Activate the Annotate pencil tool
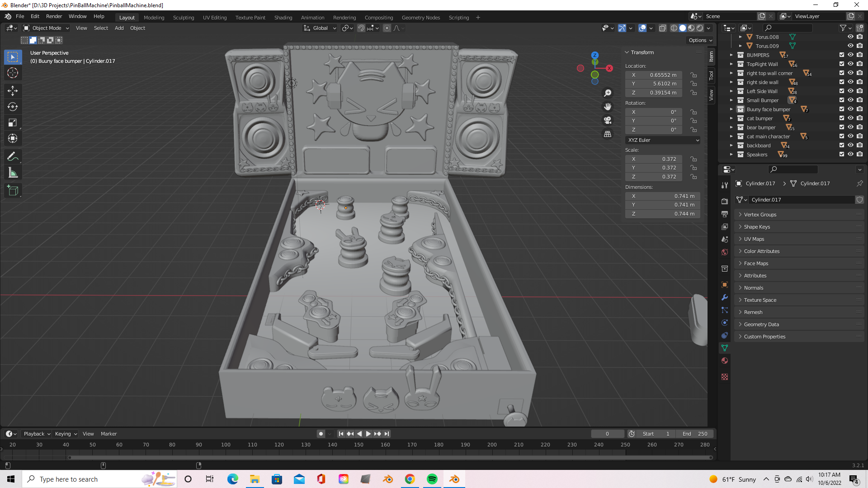Image resolution: width=868 pixels, height=488 pixels. [x=13, y=157]
